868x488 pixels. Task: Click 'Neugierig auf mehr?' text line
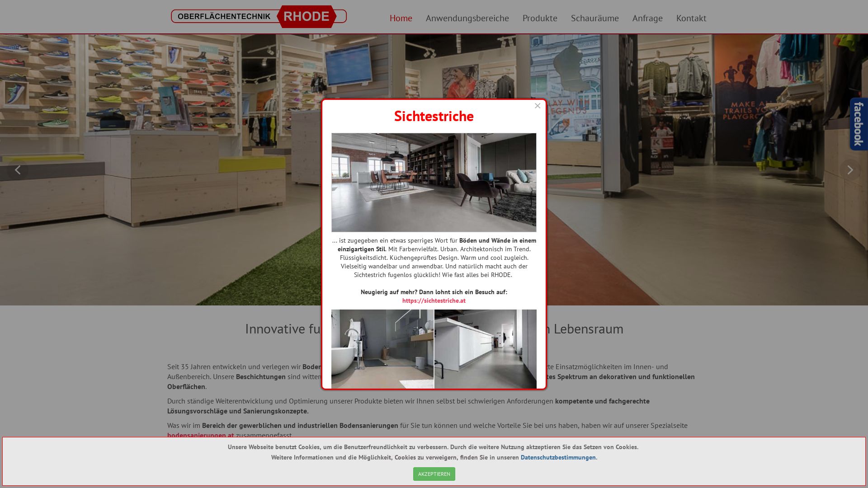coord(434,292)
